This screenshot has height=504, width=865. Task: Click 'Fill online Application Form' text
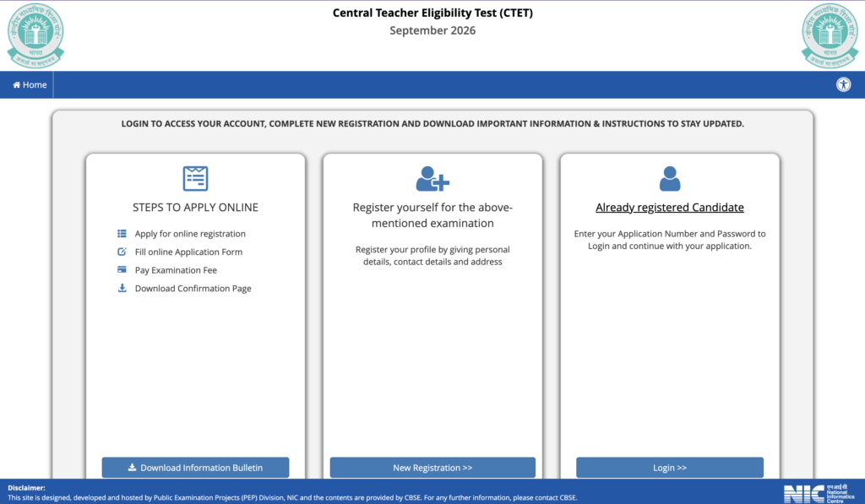tap(188, 252)
